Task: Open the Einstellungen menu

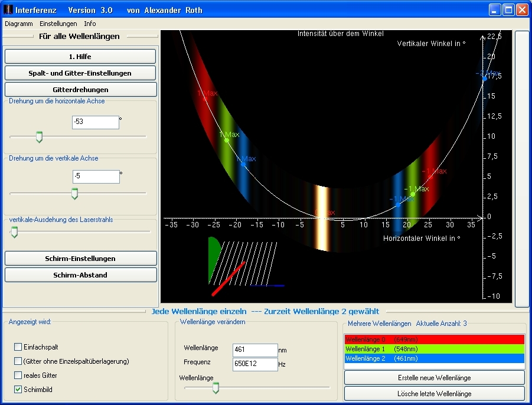Action: tap(58, 24)
